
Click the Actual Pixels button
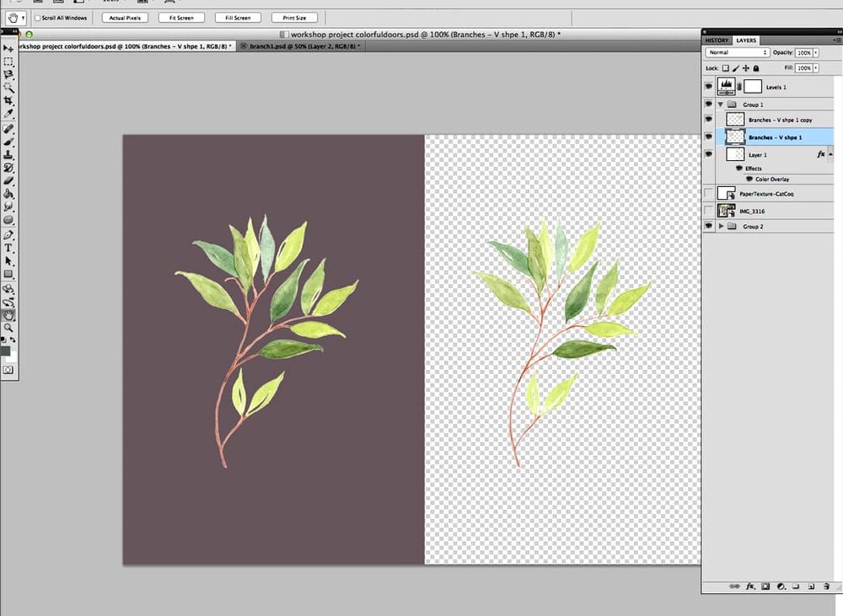click(125, 18)
